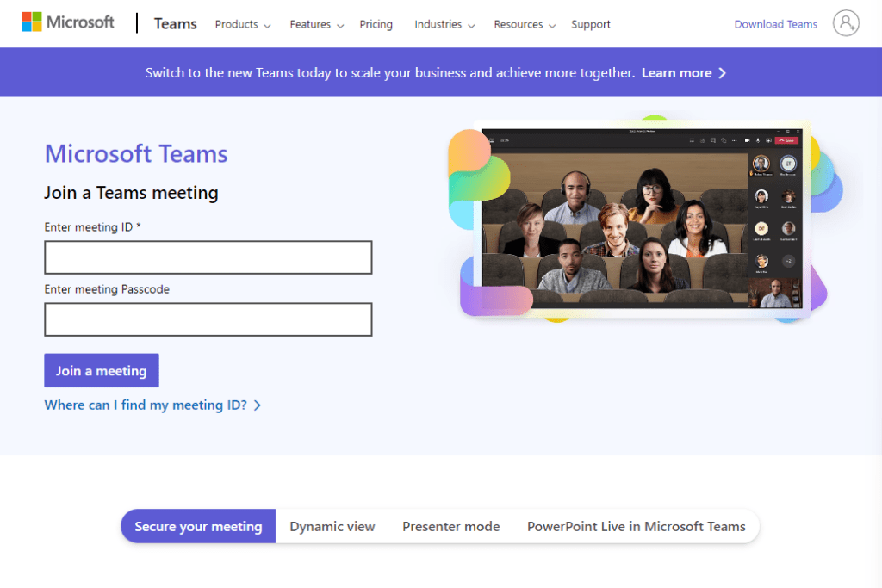Focus the Enter meeting Passcode field

tap(208, 319)
